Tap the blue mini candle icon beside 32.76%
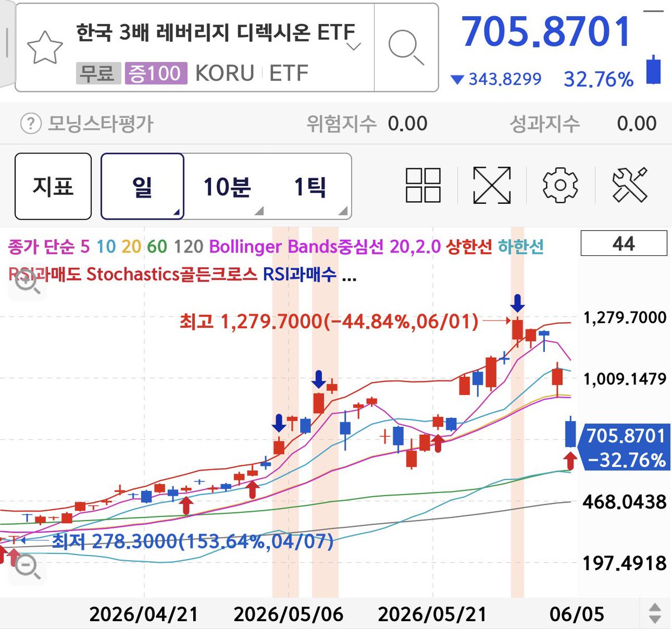The image size is (672, 629). (653, 69)
